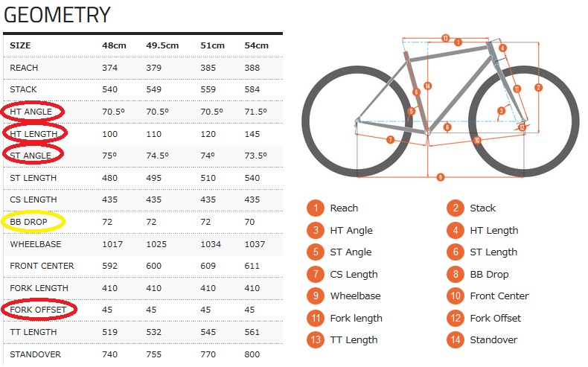Select the HT ANGLE row label

pos(31,112)
